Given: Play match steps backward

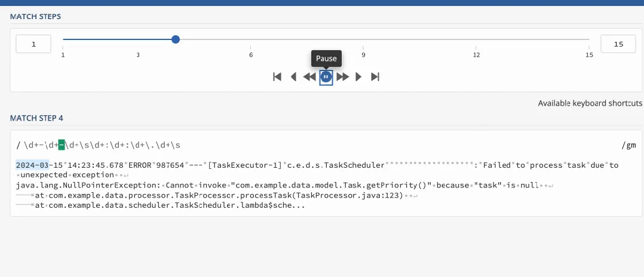Looking at the screenshot, I should (x=309, y=76).
